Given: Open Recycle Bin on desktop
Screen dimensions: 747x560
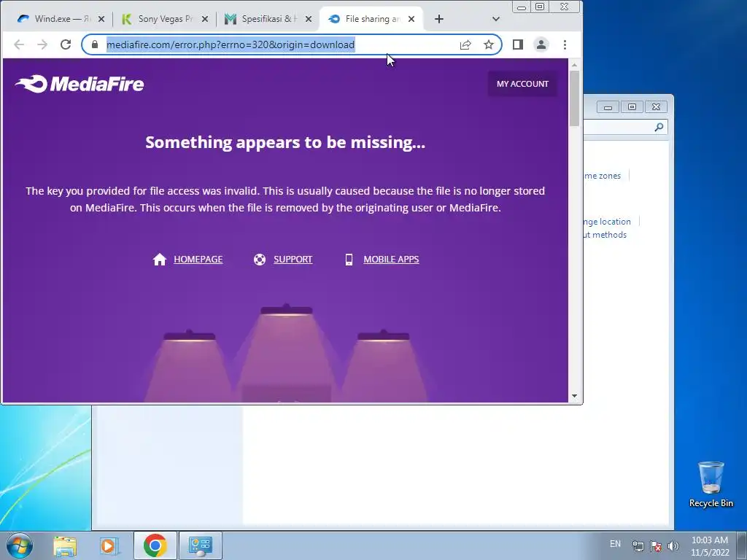Looking at the screenshot, I should click(711, 484).
